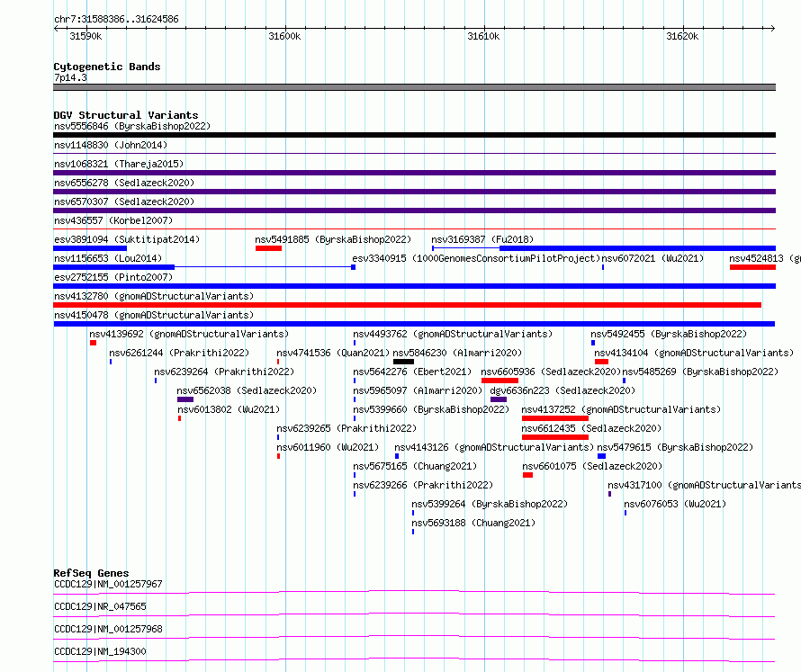
Task: Open the nsv4150478 (gnomADStructuralVariants) label
Action: pyautogui.click(x=154, y=315)
